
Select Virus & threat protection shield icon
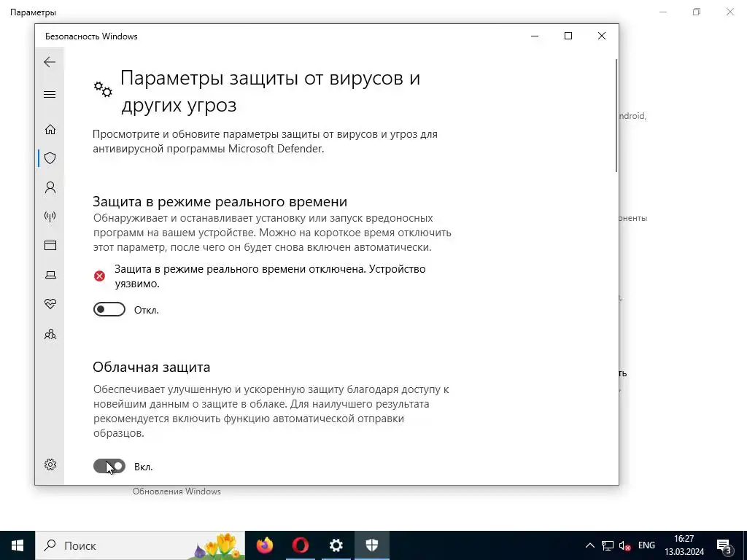click(50, 158)
